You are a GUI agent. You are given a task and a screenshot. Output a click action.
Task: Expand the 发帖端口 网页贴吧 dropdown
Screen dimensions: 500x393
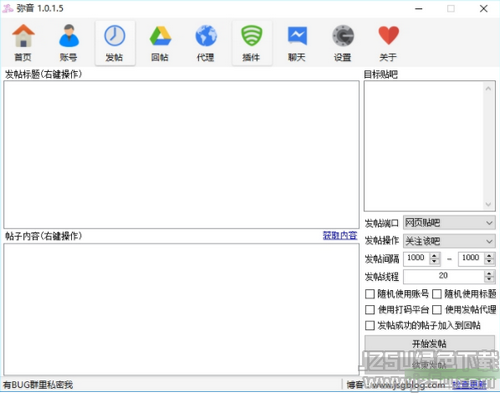click(449, 223)
